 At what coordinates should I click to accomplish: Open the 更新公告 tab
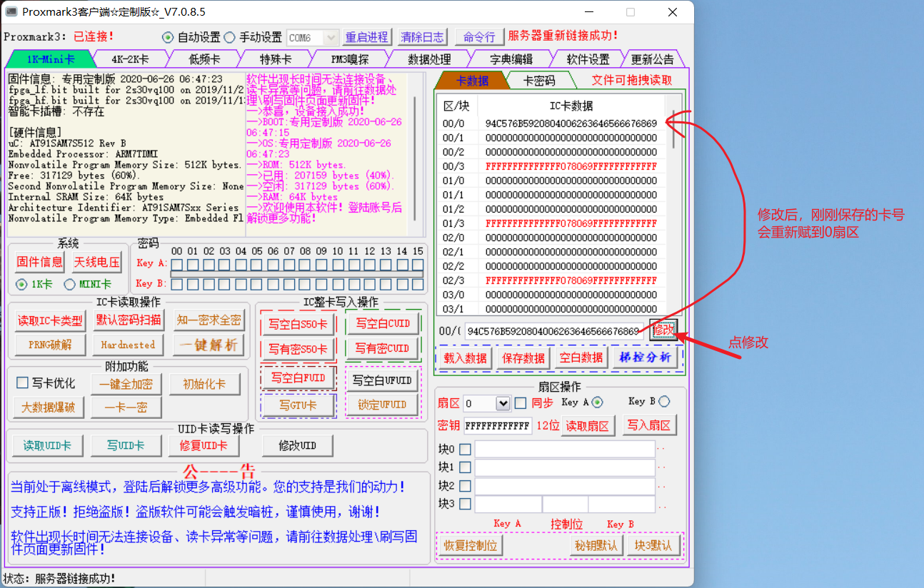click(652, 59)
